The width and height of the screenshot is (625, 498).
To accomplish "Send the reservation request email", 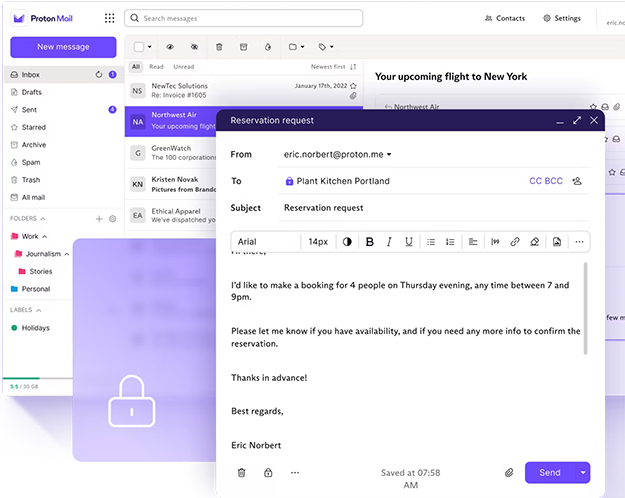I will pos(550,472).
